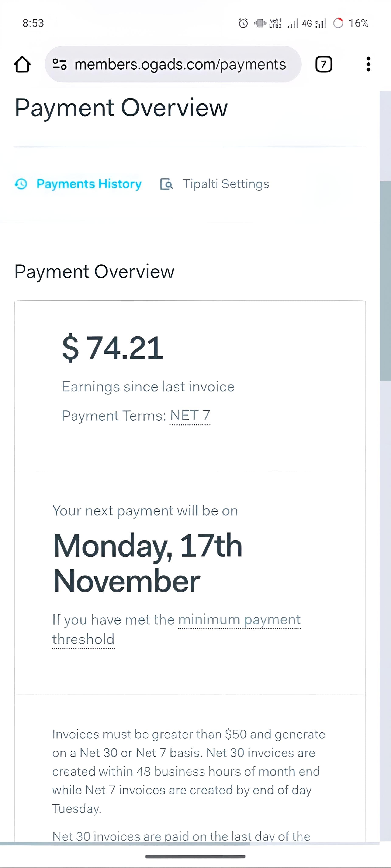Open the tab switcher showing 7 tabs
This screenshot has height=868, width=391.
tap(323, 64)
